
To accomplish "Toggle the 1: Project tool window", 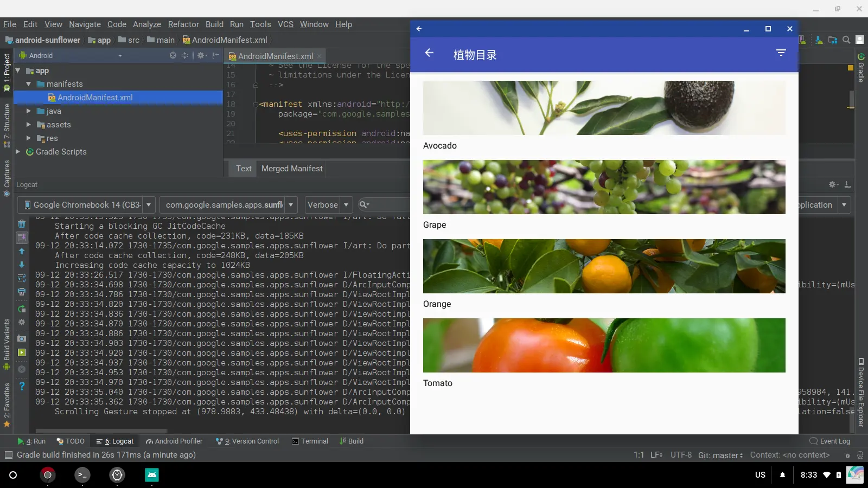I will (7, 72).
